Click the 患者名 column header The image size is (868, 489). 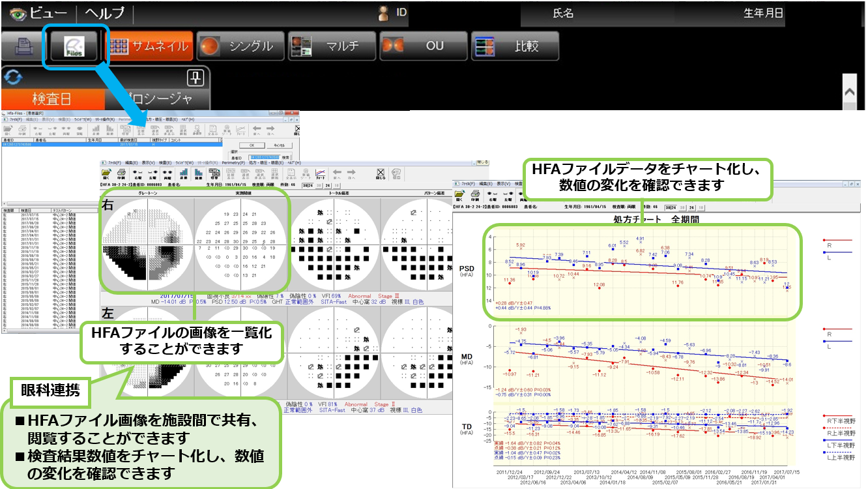59,140
